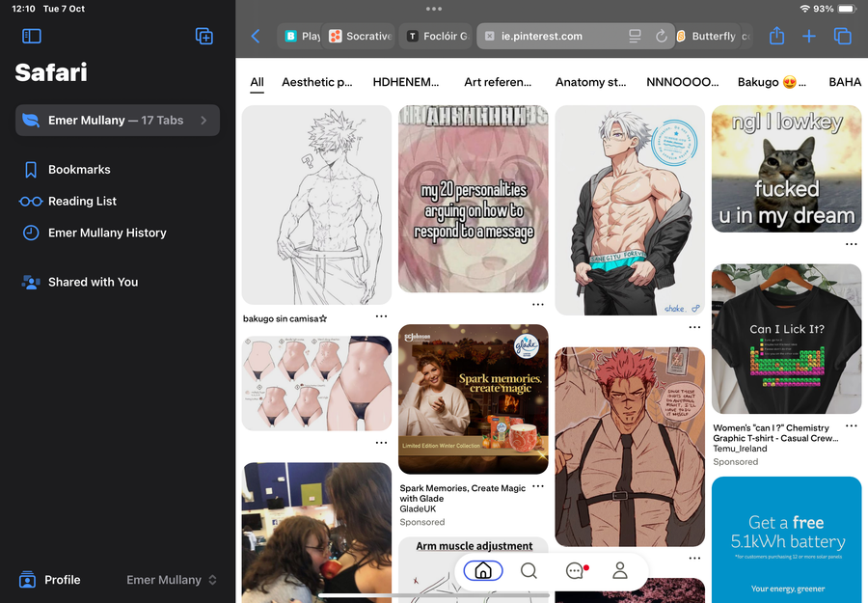The height and width of the screenshot is (603, 868).
Task: Open options for 20 personalities pin
Action: pos(537,304)
